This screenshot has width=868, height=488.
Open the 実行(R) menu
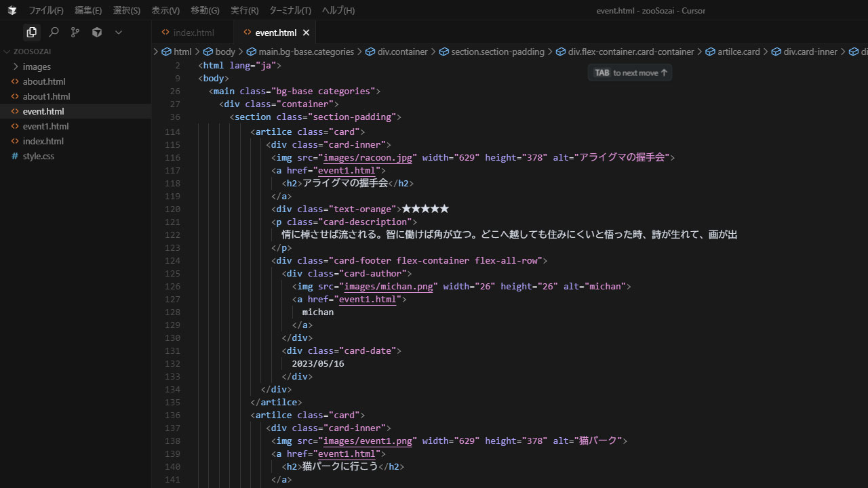tap(245, 10)
